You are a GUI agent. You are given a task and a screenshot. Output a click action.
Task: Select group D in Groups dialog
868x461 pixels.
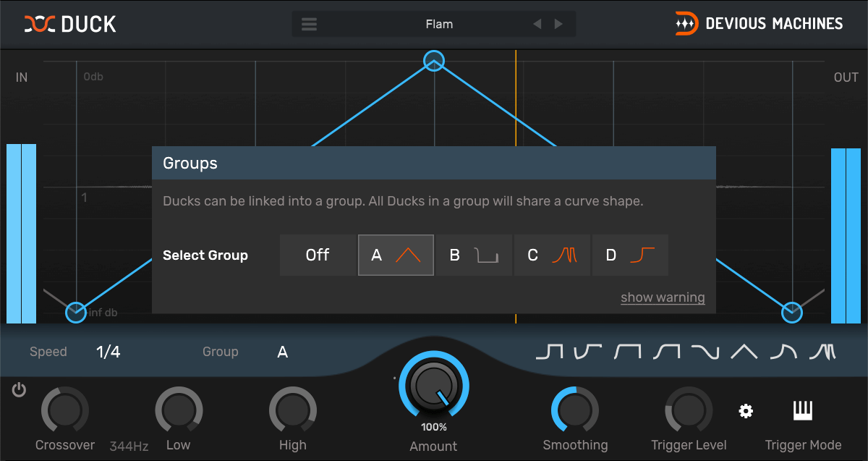[630, 255]
